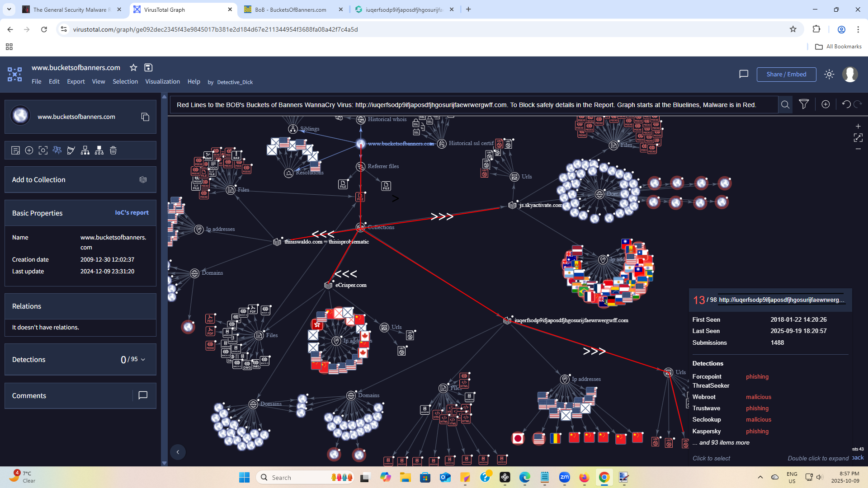The image size is (868, 488).
Task: Open the user profile avatar
Action: pos(850,74)
